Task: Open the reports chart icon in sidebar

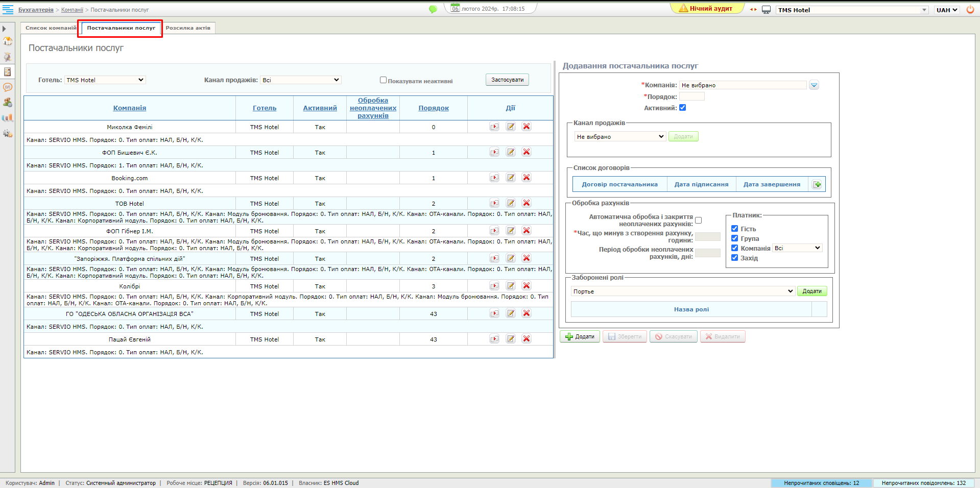Action: (8, 118)
